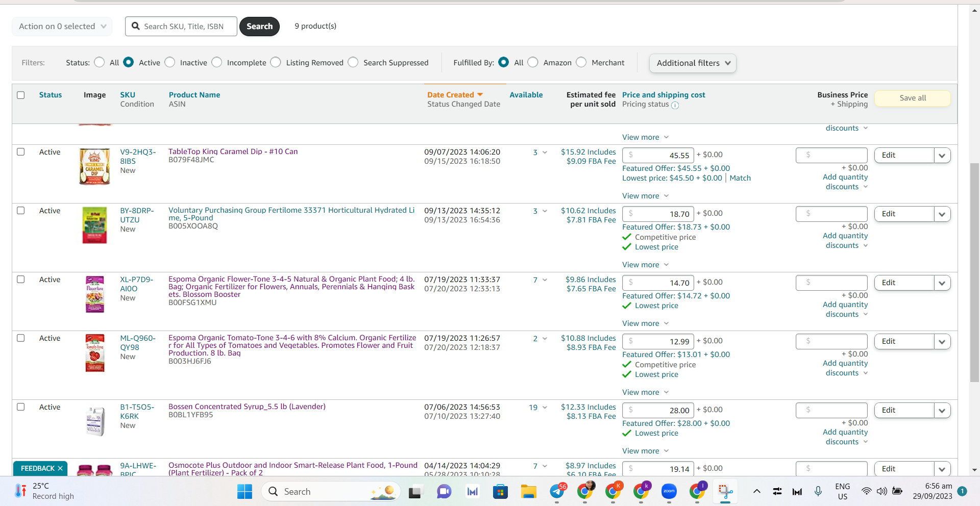
Task: Expand available quantity 19 for Bossen Syrup
Action: [538, 407]
